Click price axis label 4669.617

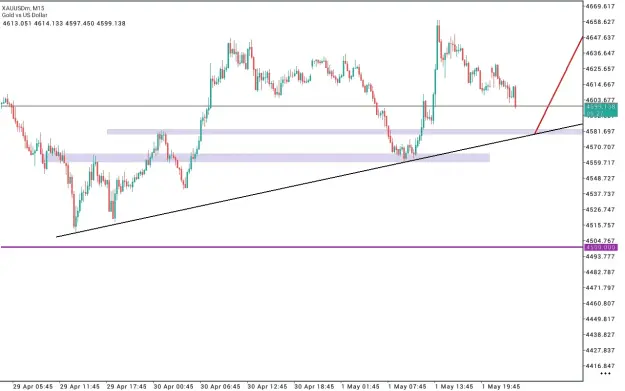point(601,6)
